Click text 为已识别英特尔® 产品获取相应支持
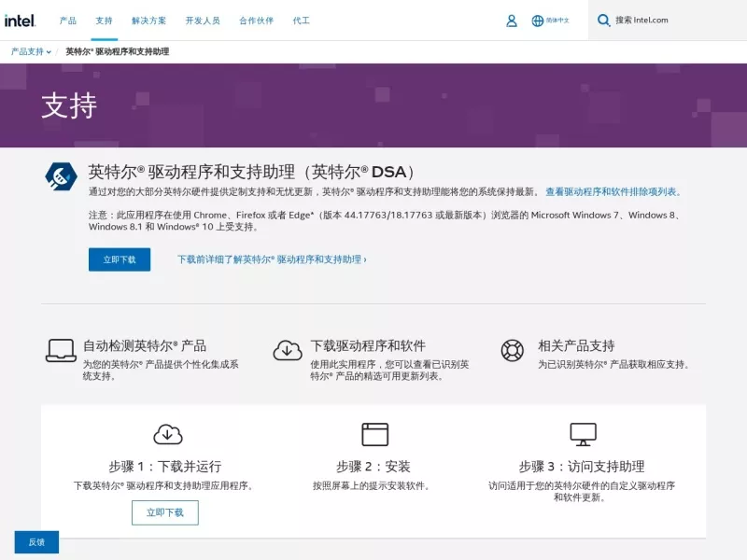The width and height of the screenshot is (747, 560). pos(613,364)
